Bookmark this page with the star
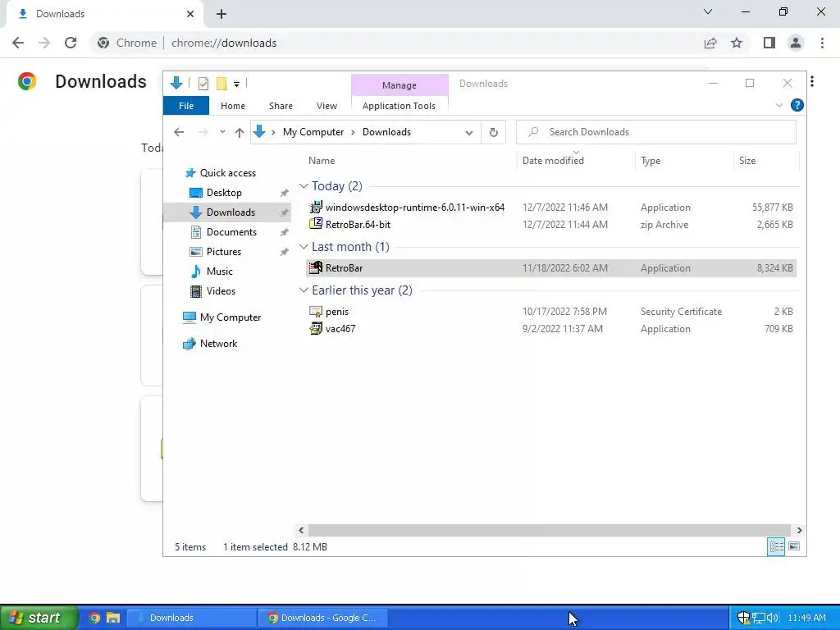Image resolution: width=840 pixels, height=630 pixels. pos(737,43)
